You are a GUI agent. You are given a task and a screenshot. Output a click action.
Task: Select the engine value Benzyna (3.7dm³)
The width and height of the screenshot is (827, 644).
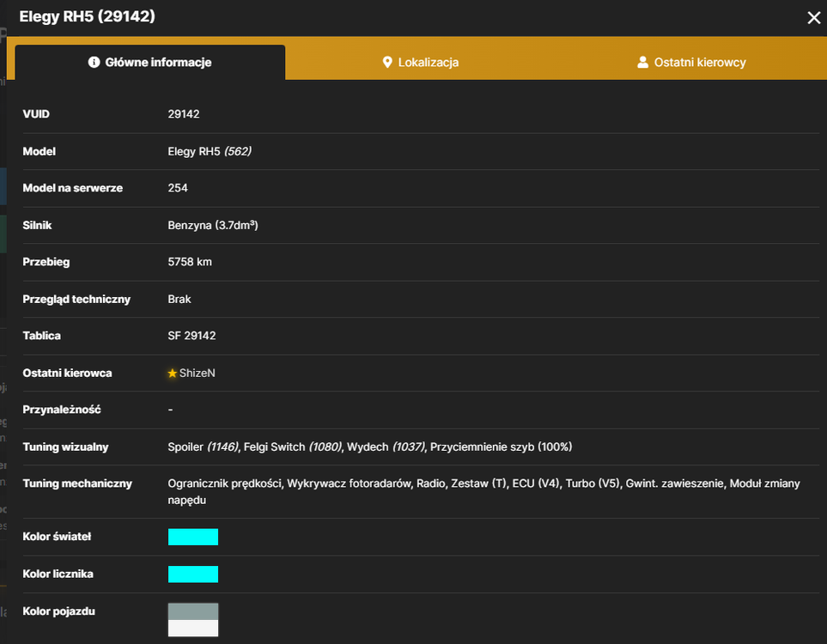pos(213,226)
